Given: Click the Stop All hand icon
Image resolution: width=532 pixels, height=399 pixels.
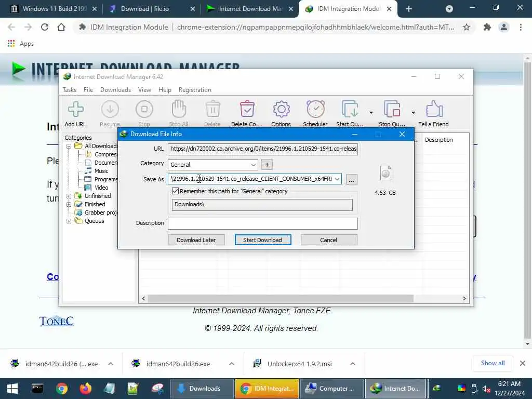Looking at the screenshot, I should click(x=179, y=109).
